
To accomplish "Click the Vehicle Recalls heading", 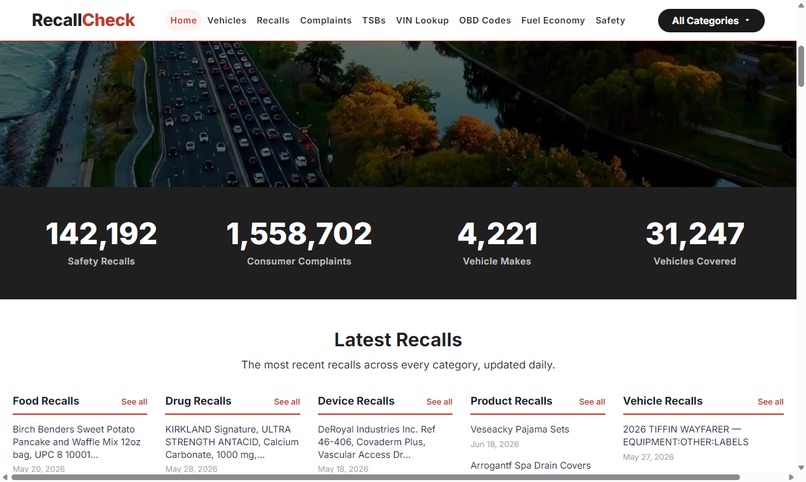I will point(663,401).
